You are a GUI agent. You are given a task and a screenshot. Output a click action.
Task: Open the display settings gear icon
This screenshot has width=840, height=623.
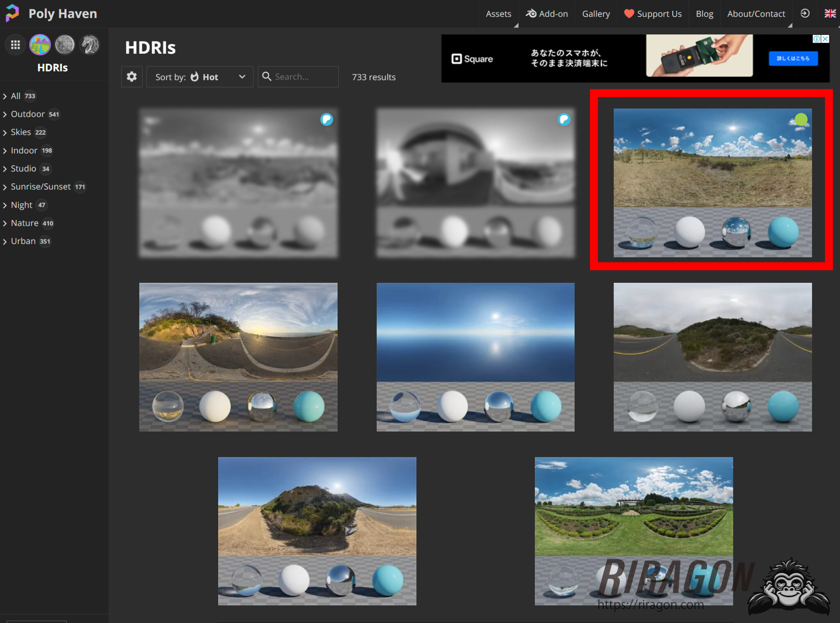(x=132, y=76)
